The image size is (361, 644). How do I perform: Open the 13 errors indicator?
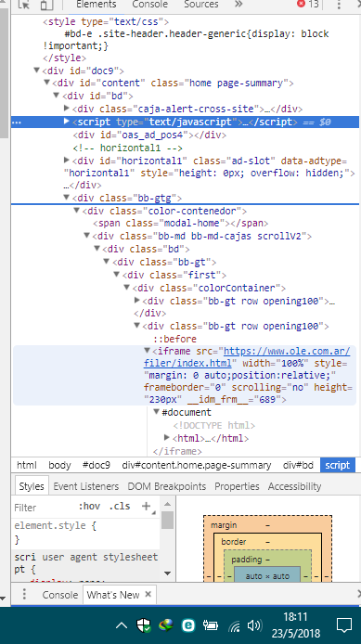tap(308, 5)
